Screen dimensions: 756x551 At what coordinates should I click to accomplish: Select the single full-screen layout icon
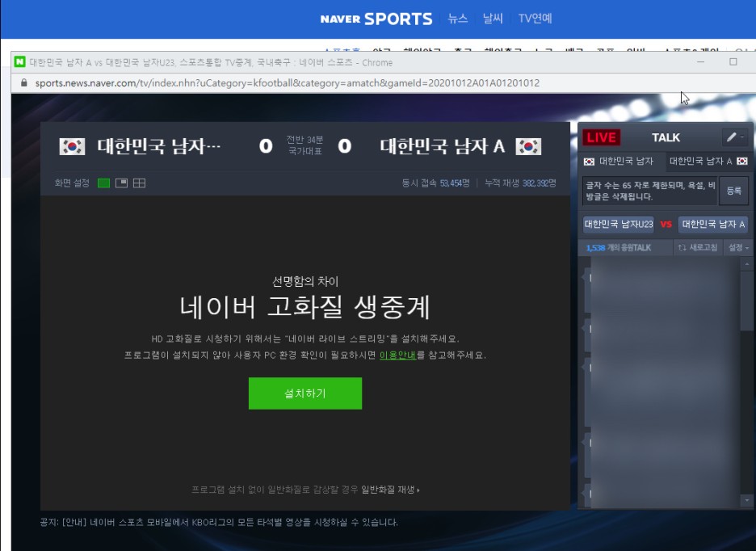pos(103,183)
